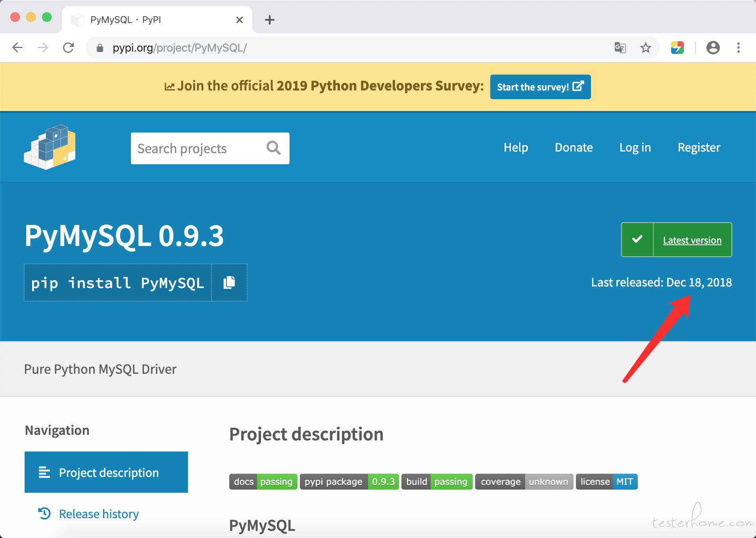Open the user profile icon
This screenshot has width=756, height=538.
click(713, 48)
